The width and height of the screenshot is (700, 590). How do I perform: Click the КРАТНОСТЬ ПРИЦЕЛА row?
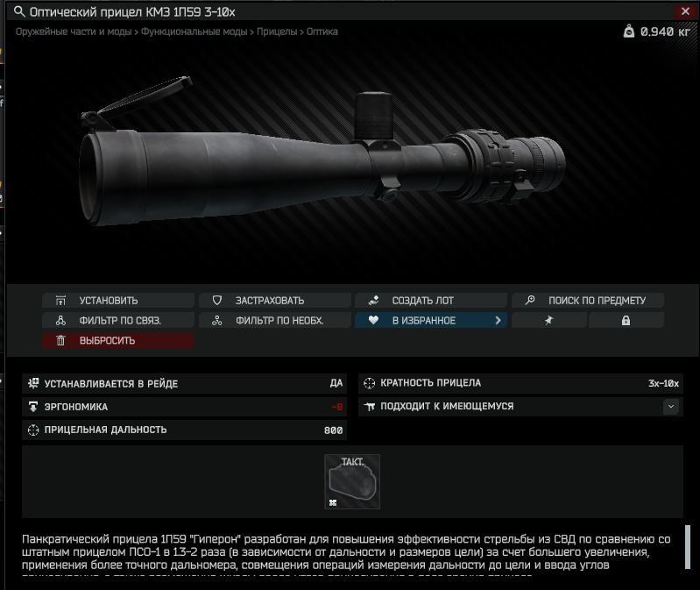(x=520, y=383)
